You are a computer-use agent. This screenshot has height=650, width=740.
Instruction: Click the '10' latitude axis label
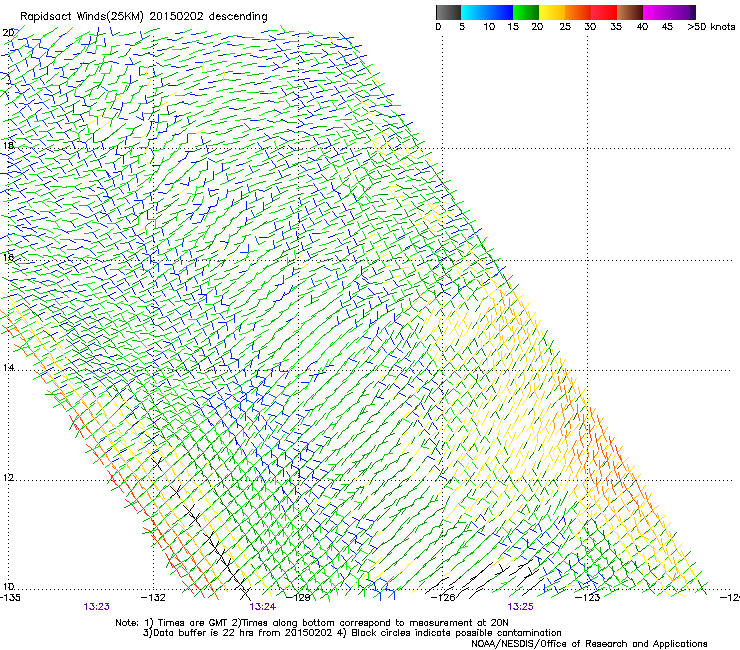coord(8,586)
